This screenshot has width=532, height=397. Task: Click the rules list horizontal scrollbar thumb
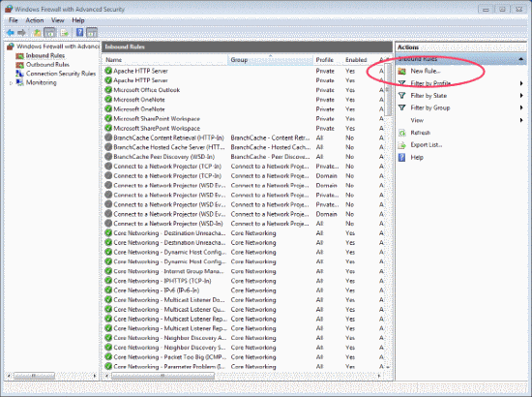pos(163,376)
